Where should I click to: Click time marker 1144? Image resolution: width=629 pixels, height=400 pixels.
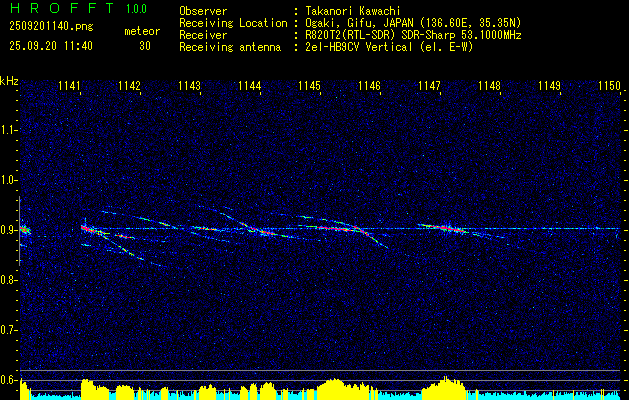[250, 85]
